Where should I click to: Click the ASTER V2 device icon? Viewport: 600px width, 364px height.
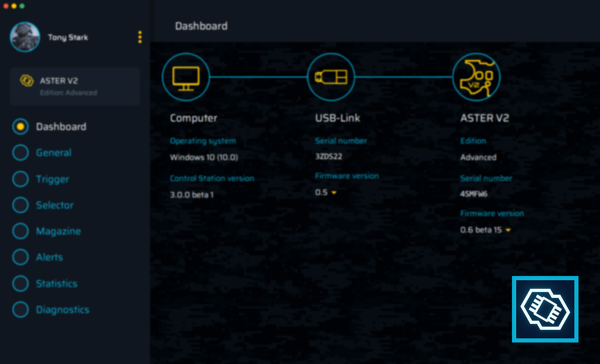pyautogui.click(x=476, y=77)
